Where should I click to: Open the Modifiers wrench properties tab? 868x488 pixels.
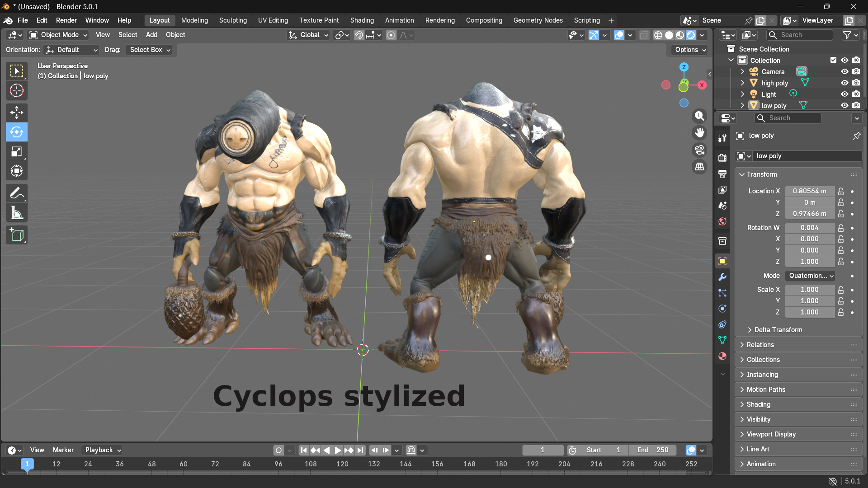pos(722,277)
